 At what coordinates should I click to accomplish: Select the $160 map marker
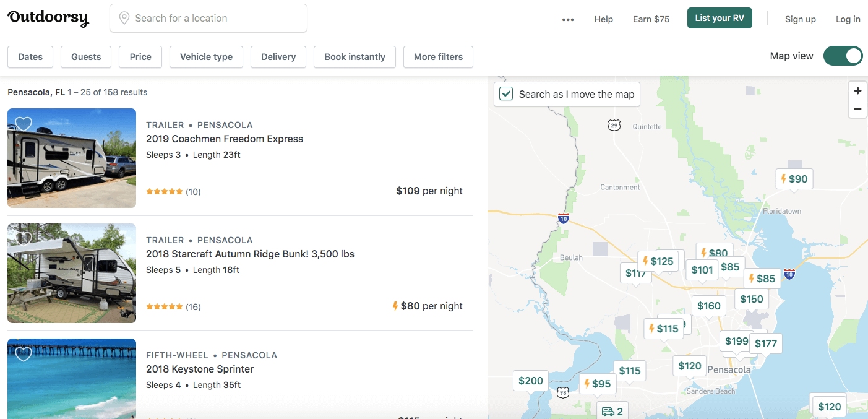(x=709, y=306)
